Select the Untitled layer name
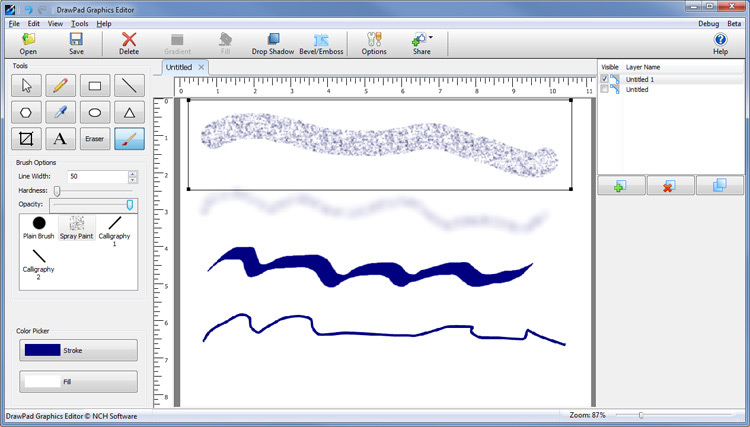Viewport: 750px width, 427px height. point(637,89)
